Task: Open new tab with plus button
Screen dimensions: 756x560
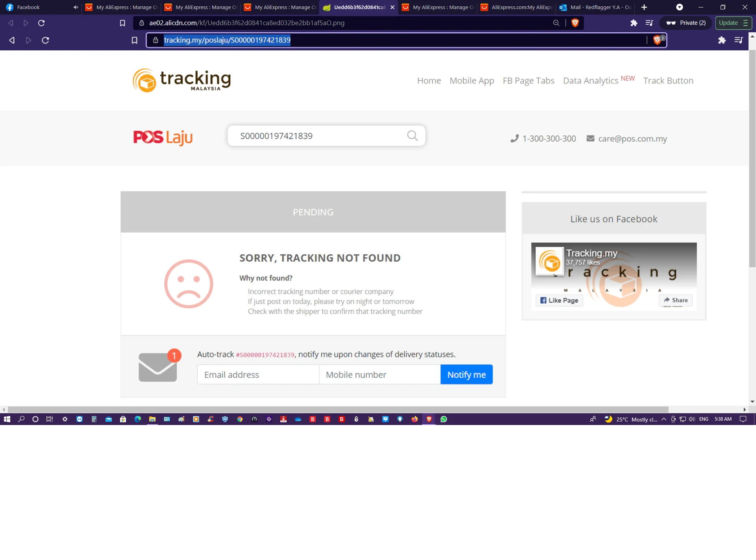Action: [x=644, y=7]
